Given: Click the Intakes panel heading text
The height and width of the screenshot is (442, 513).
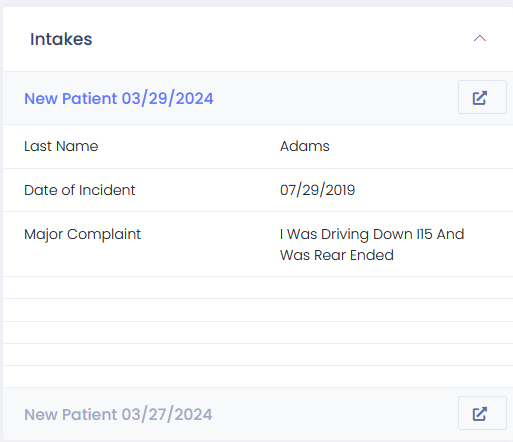Looking at the screenshot, I should [61, 39].
